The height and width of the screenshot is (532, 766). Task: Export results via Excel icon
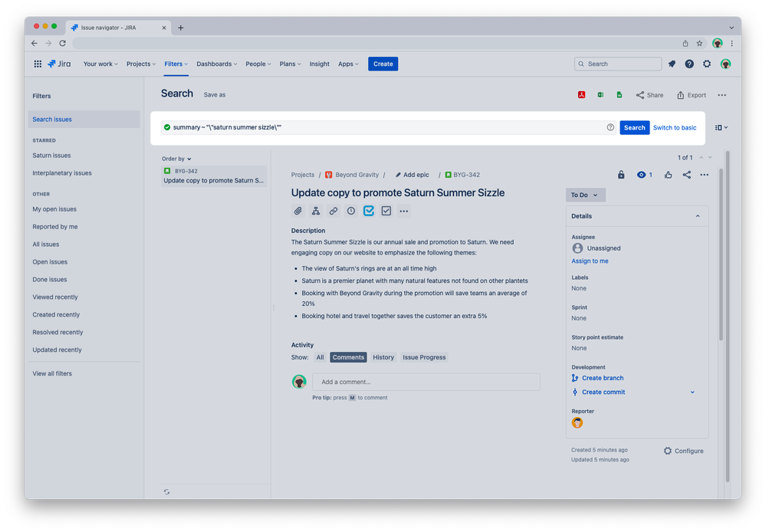tap(600, 95)
